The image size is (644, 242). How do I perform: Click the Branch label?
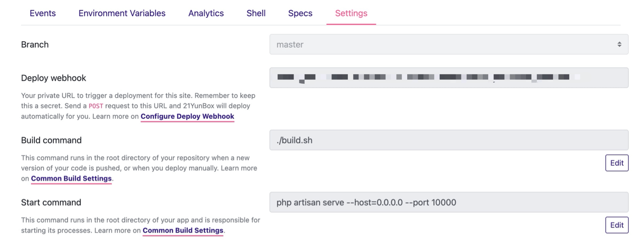coord(35,45)
